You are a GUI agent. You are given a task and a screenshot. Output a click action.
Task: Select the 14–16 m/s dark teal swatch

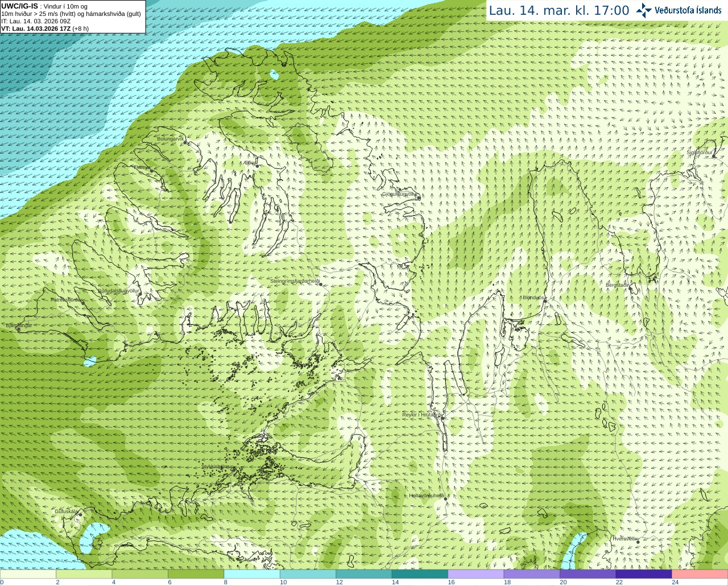(x=420, y=574)
